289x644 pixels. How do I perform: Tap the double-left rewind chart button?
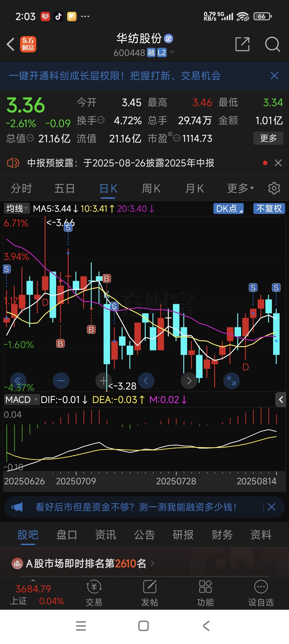[18, 381]
